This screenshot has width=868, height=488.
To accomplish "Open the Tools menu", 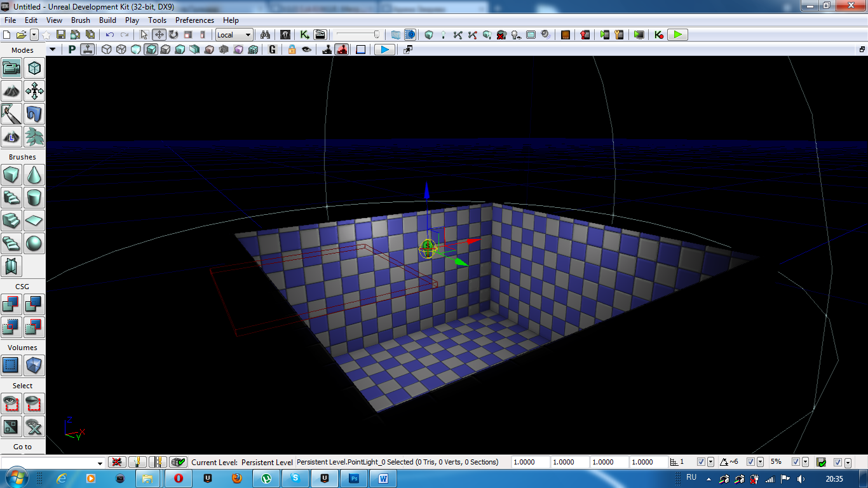I will coord(158,20).
